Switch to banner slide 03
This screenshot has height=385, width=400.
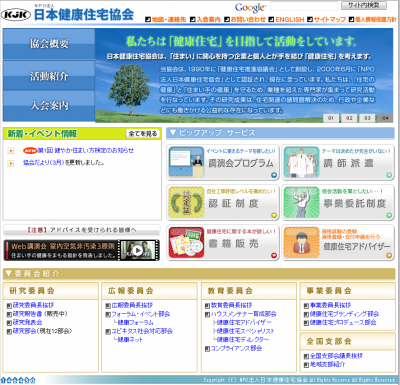point(367,118)
